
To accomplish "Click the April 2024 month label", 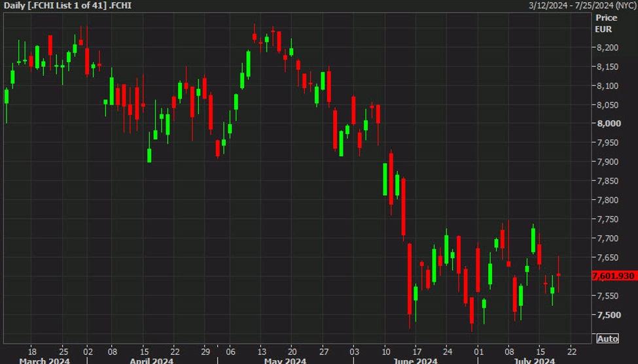I will point(151,361).
